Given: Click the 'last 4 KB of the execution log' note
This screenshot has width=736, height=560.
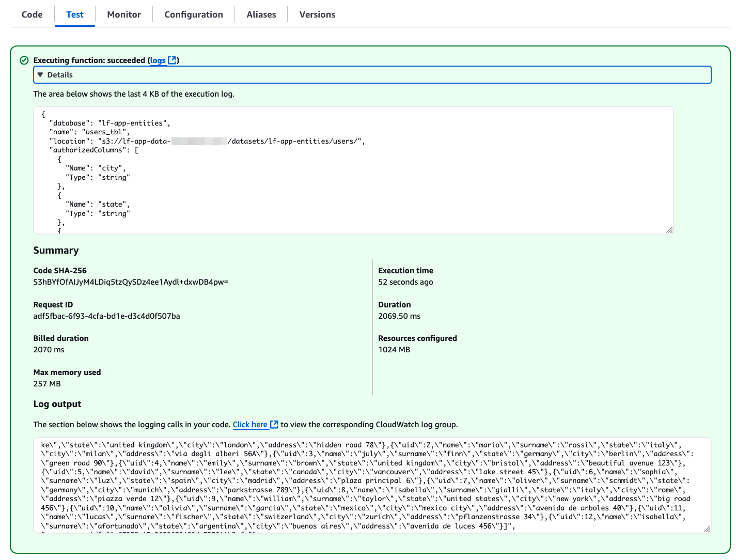Looking at the screenshot, I should pos(134,94).
